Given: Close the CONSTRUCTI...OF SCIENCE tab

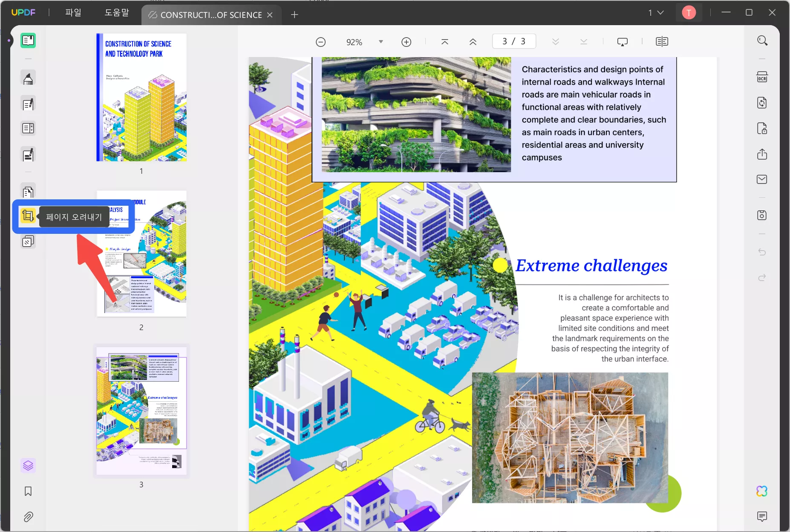Looking at the screenshot, I should (x=270, y=15).
